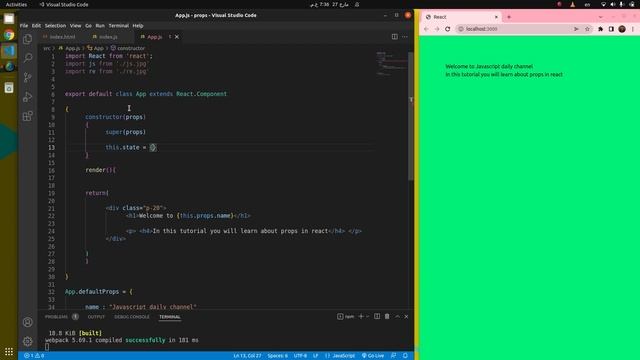Open the editor More Actions ellipsis
The width and height of the screenshot is (640, 360).
click(x=404, y=37)
